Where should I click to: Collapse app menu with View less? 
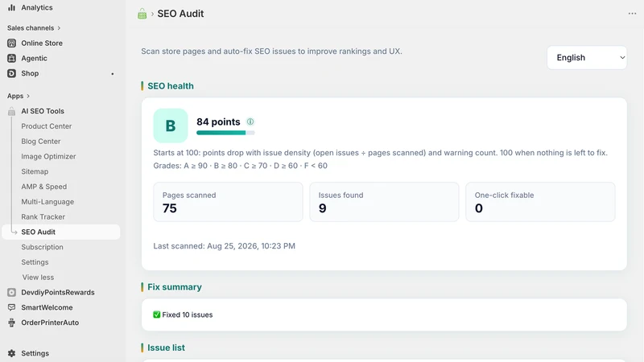(38, 278)
